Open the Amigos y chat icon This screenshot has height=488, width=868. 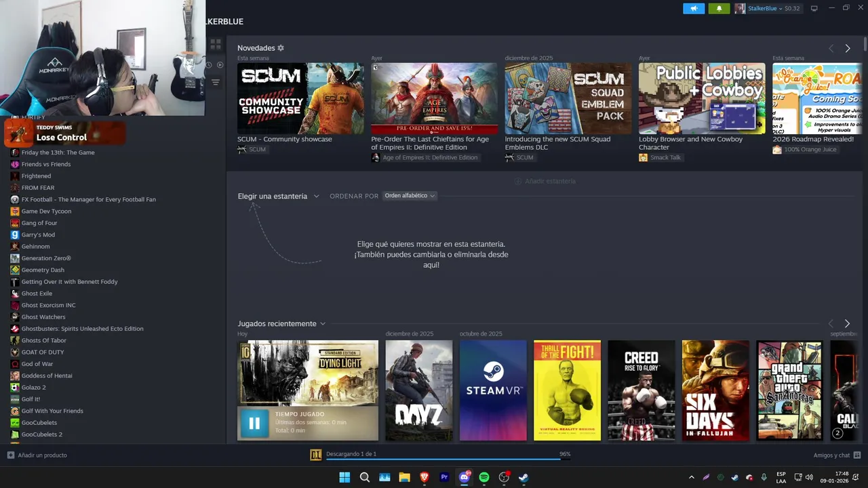point(857,455)
